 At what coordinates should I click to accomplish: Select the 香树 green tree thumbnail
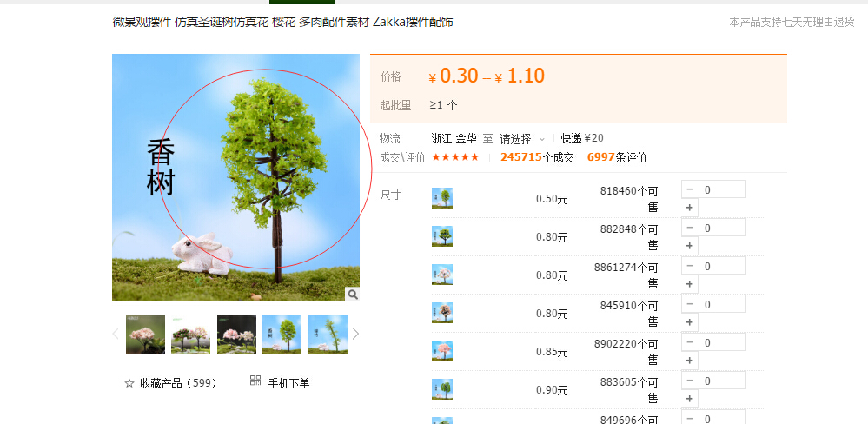tap(282, 335)
